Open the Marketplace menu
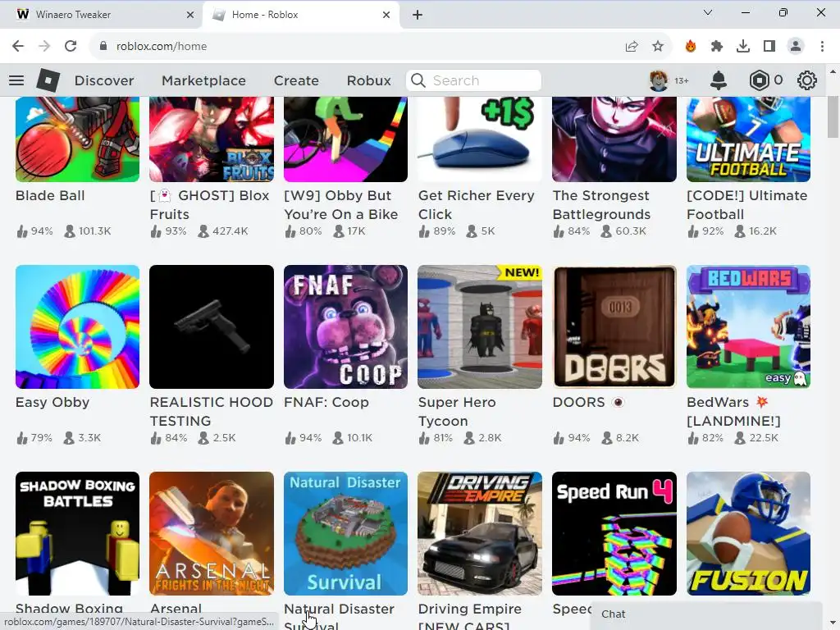 (203, 80)
